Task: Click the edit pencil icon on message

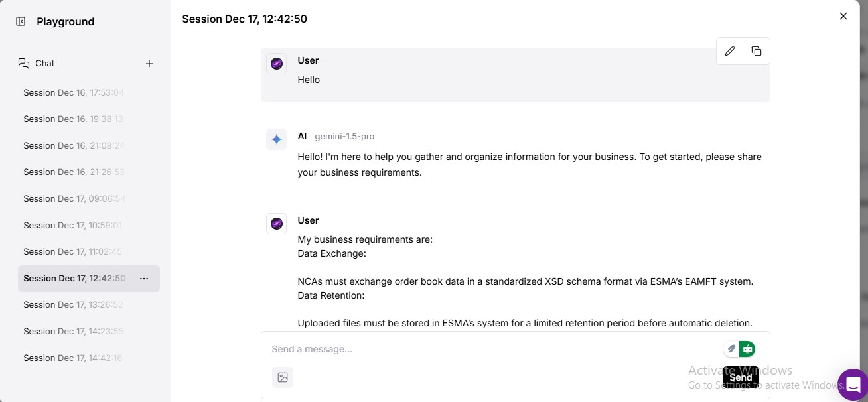Action: [x=730, y=51]
